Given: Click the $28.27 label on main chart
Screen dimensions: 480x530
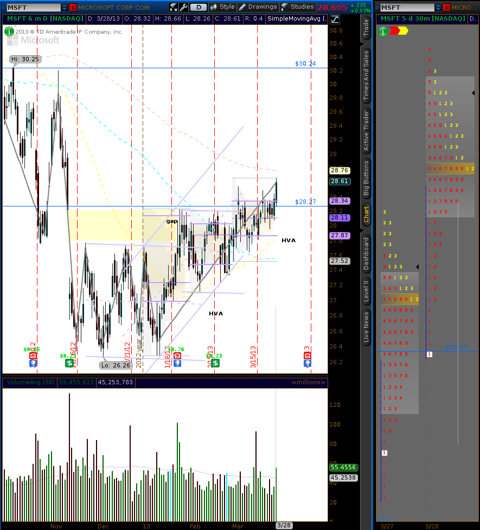Looking at the screenshot, I should [x=306, y=202].
